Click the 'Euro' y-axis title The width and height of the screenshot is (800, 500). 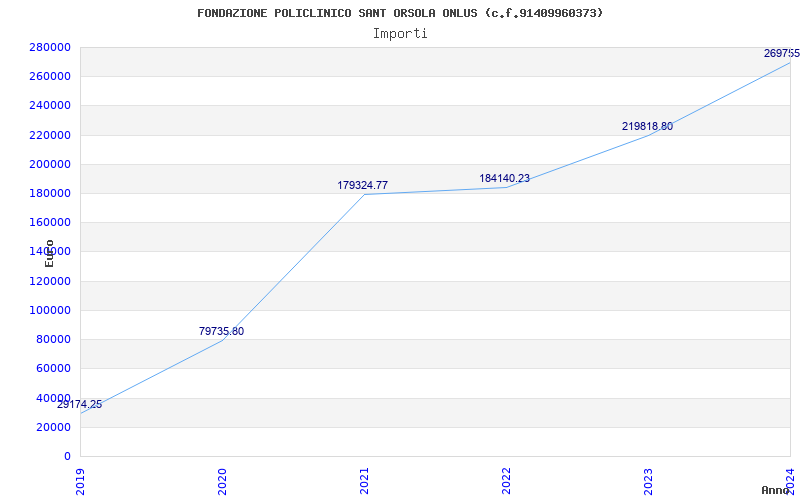pyautogui.click(x=49, y=254)
